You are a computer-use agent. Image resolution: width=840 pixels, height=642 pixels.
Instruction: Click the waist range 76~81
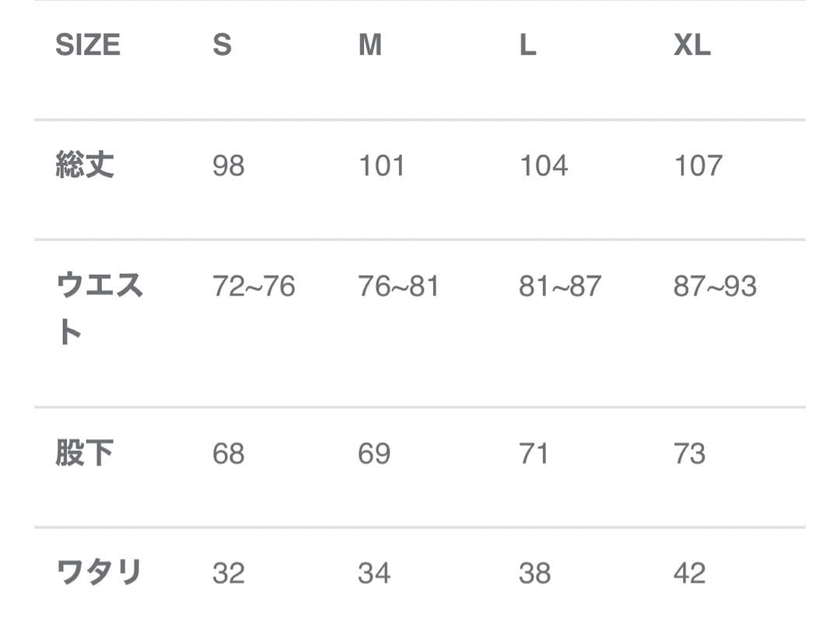[398, 286]
